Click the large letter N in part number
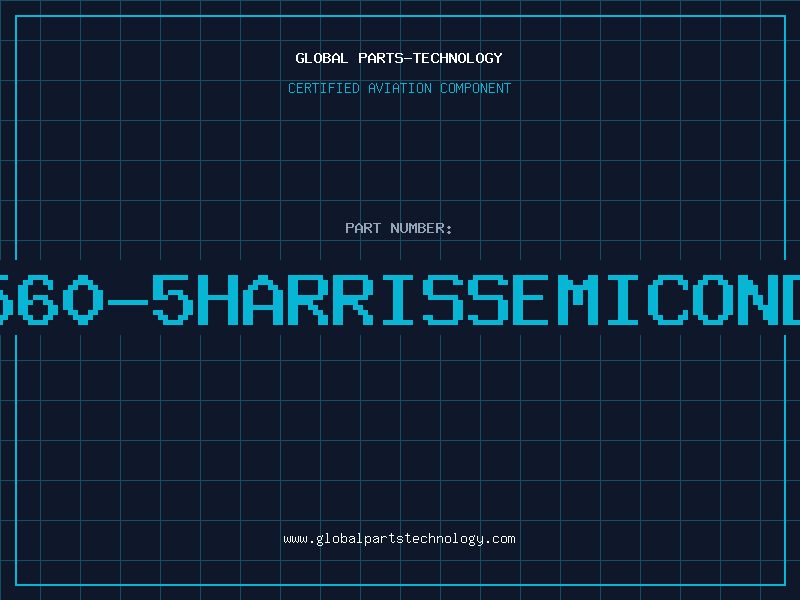 [x=758, y=299]
